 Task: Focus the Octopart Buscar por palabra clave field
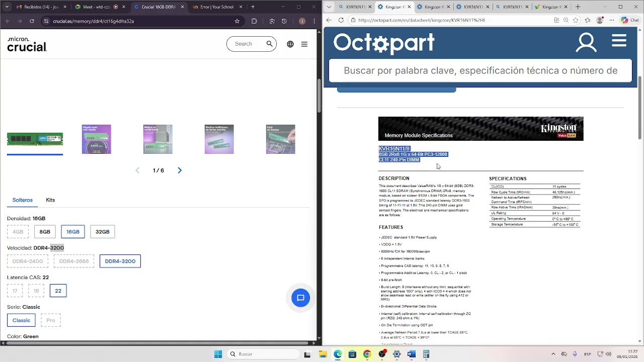[x=480, y=70]
